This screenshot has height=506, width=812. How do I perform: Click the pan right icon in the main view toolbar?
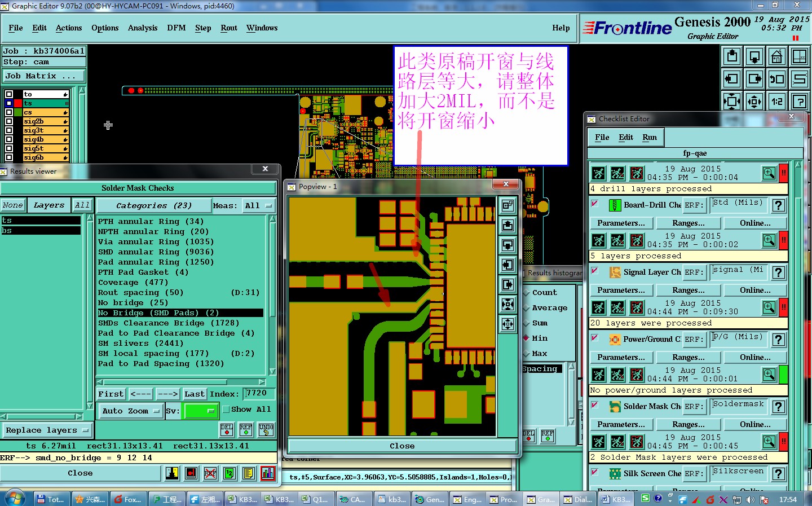click(754, 79)
